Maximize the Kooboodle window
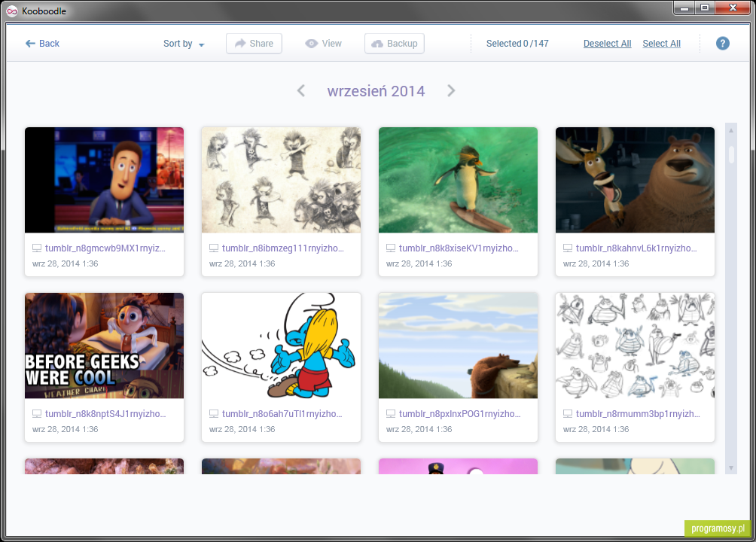The image size is (756, 542). [705, 8]
